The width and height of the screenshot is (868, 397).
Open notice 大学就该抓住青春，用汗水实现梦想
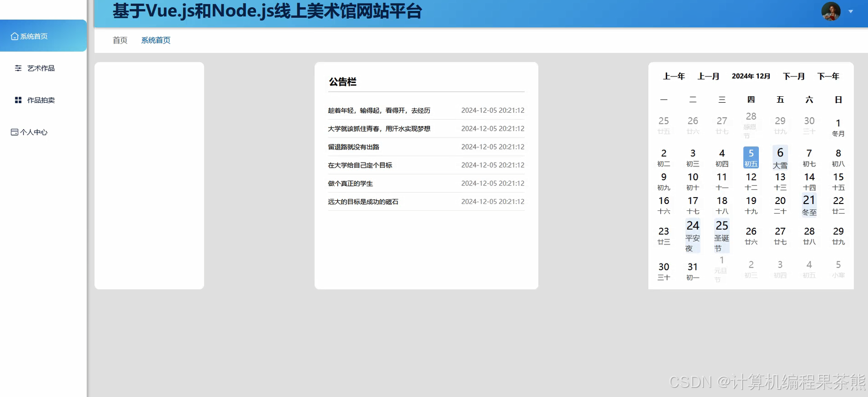379,129
